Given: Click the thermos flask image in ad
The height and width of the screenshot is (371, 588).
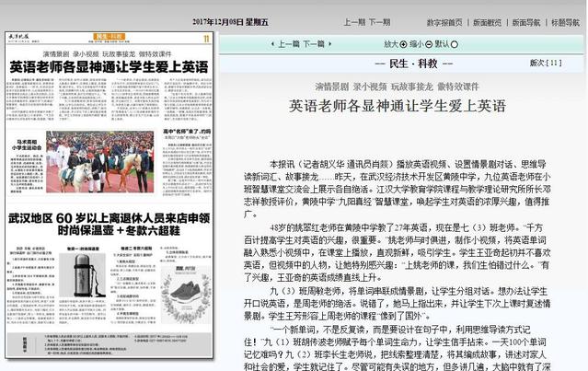Looking at the screenshot, I should coord(83,275).
